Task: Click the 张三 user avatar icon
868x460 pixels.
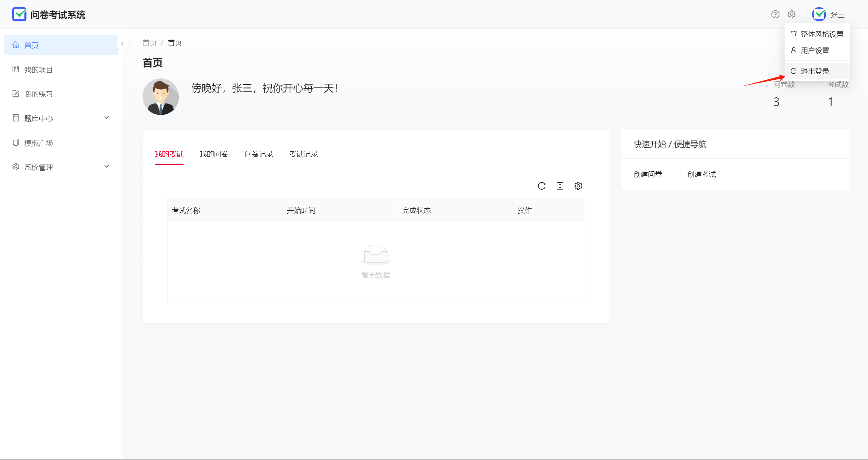Action: click(x=819, y=14)
